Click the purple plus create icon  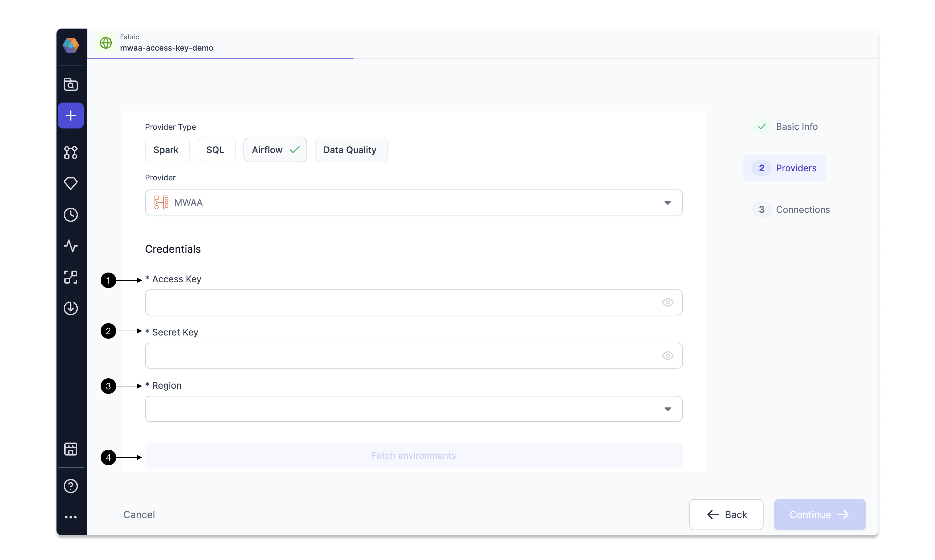[70, 116]
